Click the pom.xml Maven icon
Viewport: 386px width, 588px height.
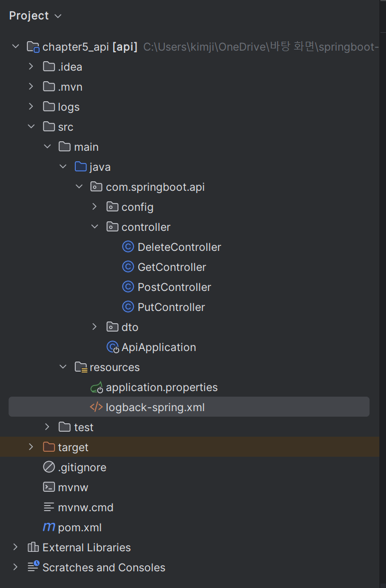[x=49, y=527]
